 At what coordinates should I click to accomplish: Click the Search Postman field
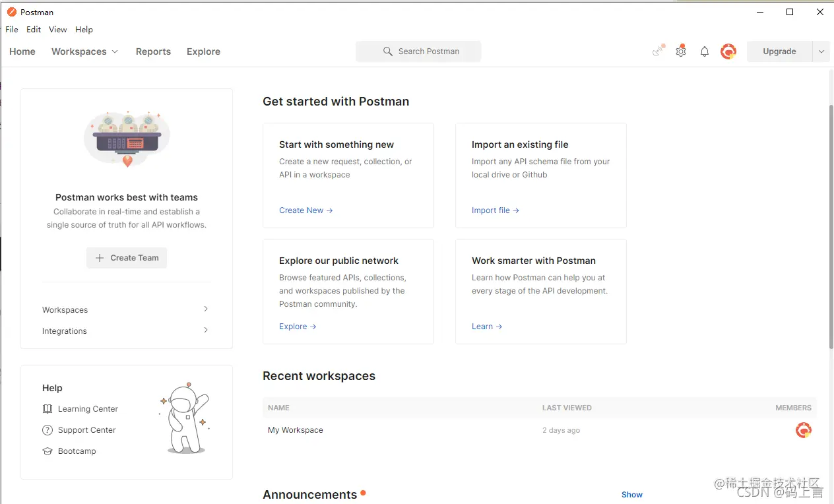pos(418,51)
